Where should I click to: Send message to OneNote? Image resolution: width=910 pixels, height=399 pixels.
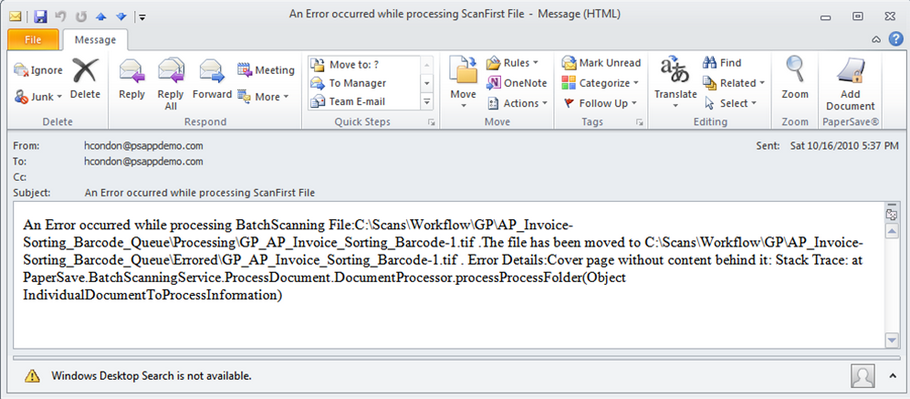(517, 83)
